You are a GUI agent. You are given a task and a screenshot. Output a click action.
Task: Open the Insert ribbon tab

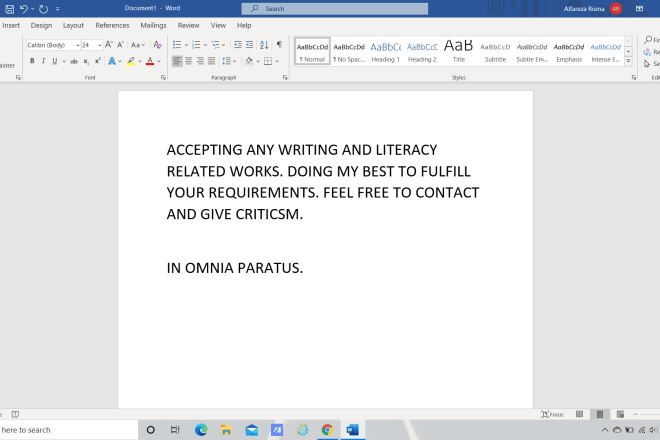(11, 25)
